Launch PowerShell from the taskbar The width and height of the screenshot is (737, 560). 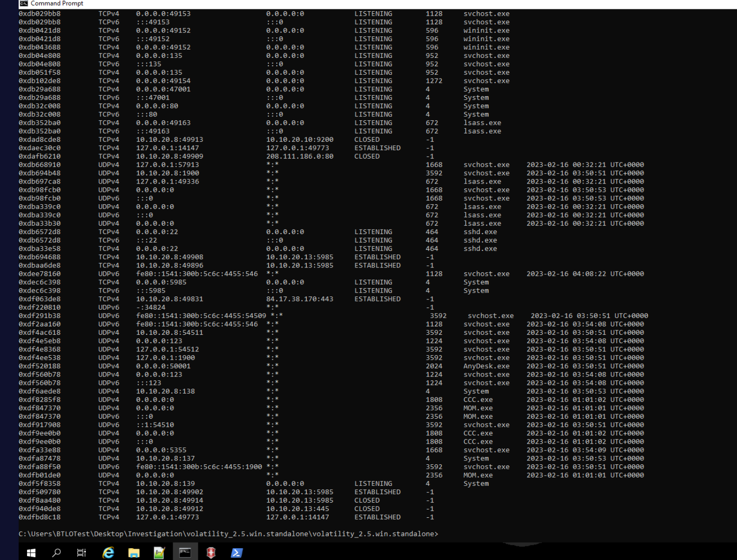coord(237,553)
